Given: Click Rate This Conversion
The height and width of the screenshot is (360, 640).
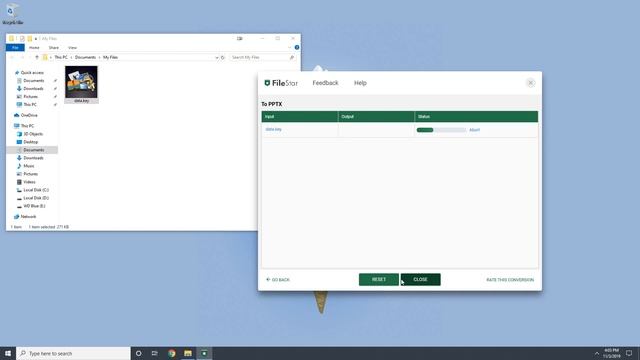Looking at the screenshot, I should point(510,280).
